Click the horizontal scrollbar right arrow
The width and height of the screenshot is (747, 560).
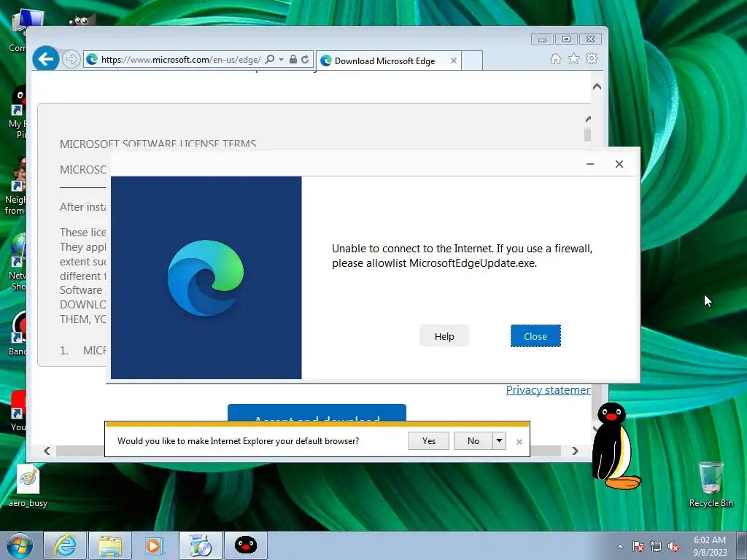(x=575, y=451)
